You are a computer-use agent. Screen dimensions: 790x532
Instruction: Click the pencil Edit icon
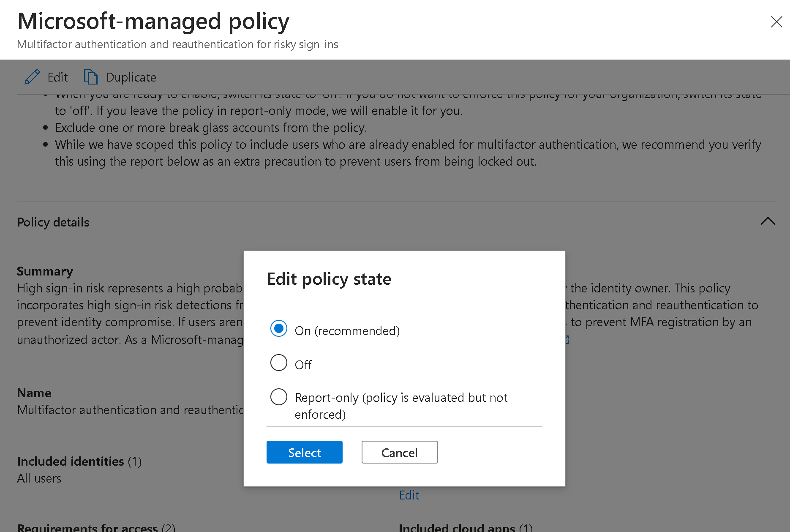click(x=32, y=77)
